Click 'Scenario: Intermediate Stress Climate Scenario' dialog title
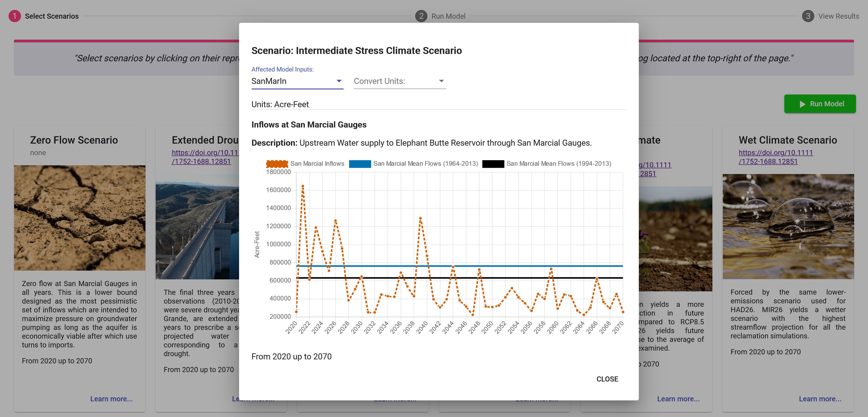Image resolution: width=868 pixels, height=417 pixels. (x=356, y=50)
